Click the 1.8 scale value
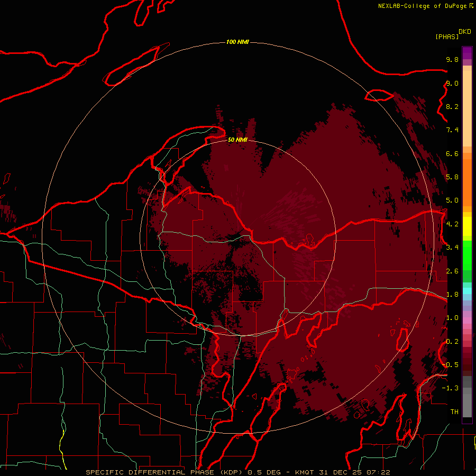Image resolution: width=476 pixels, height=476 pixels. tap(452, 295)
